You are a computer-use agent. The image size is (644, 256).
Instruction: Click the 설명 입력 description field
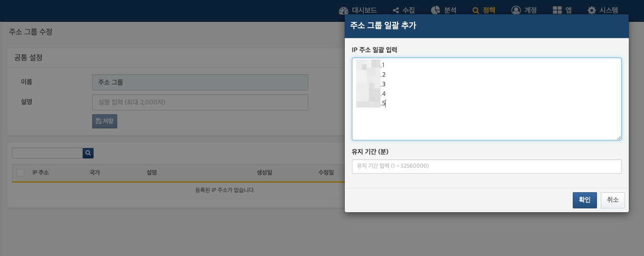(x=200, y=102)
